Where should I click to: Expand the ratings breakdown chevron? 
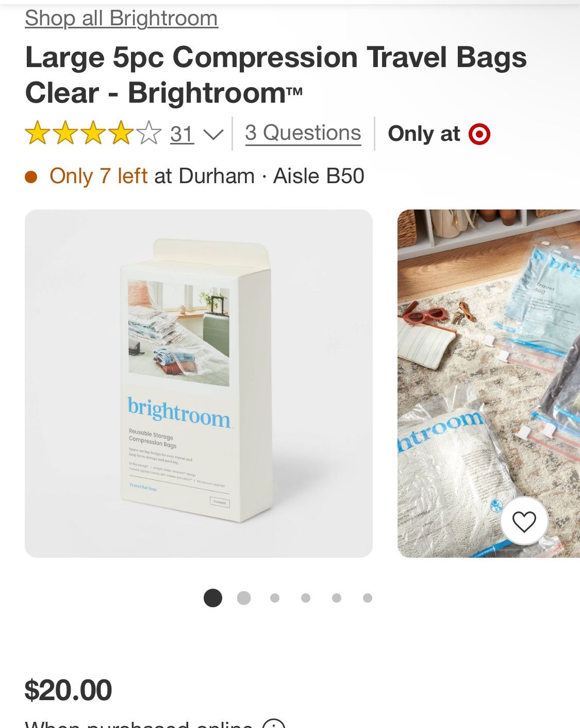click(213, 135)
